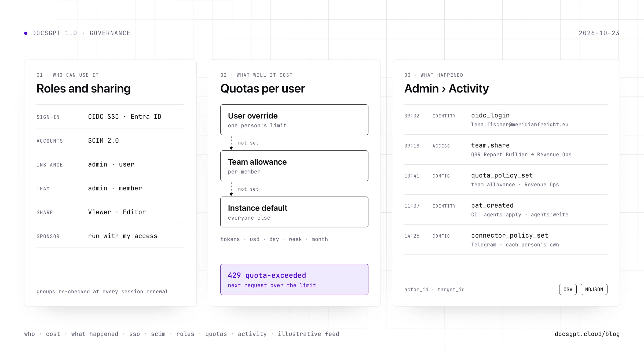644x362 pixels.
Task: Click the Roles and sharing heading
Action: (x=83, y=88)
